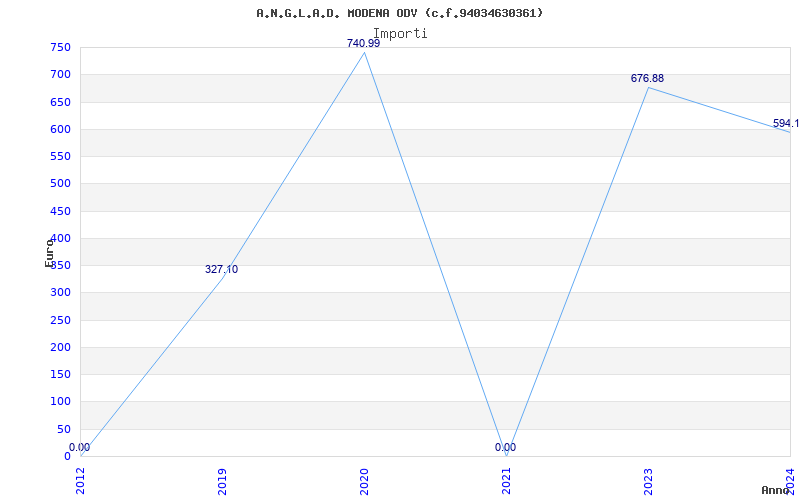
Task: Click the 150 y-axis tick label
Action: click(60, 374)
